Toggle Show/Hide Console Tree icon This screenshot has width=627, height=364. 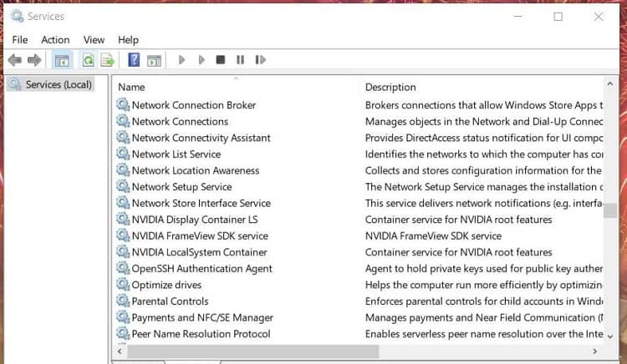tap(62, 61)
